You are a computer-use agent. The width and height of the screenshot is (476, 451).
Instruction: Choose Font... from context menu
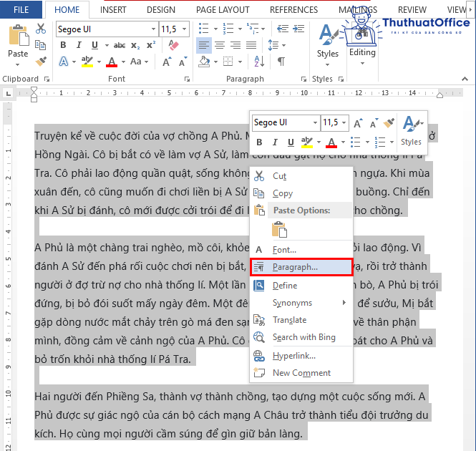tap(301, 250)
